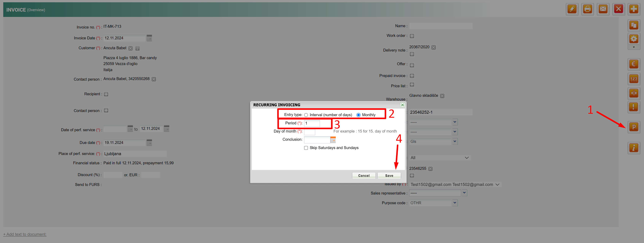Click the euro payment icon

(x=634, y=64)
